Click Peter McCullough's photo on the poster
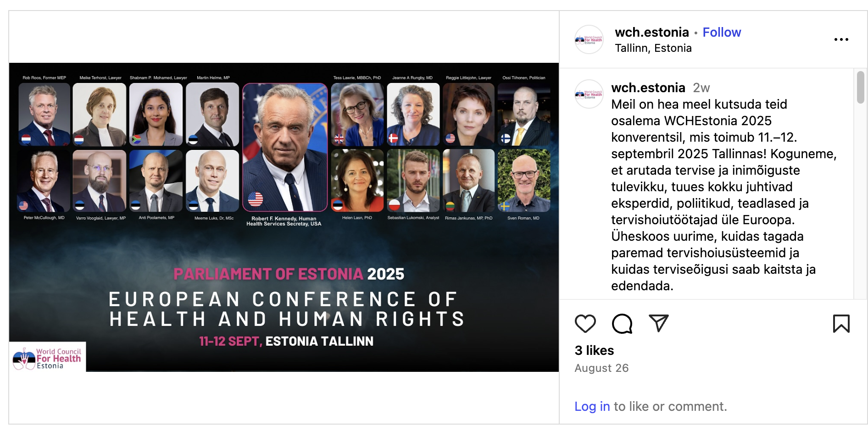This screenshot has height=431, width=868. pyautogui.click(x=44, y=180)
